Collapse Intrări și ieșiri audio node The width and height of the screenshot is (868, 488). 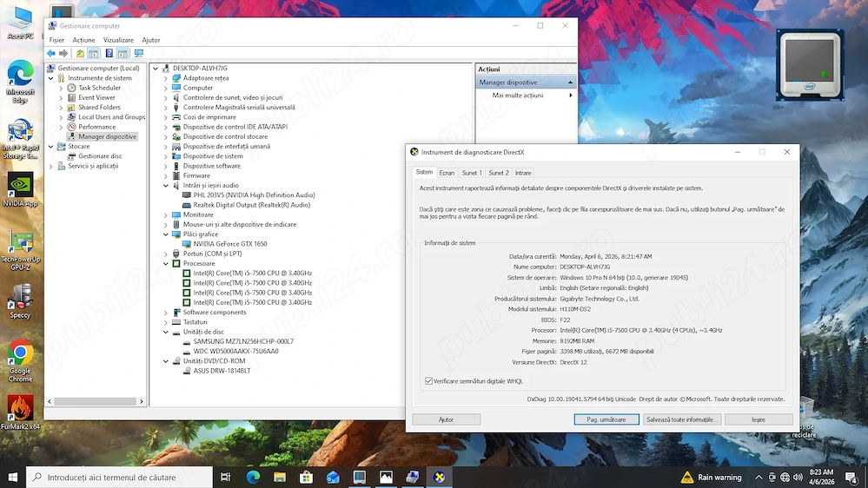[165, 185]
